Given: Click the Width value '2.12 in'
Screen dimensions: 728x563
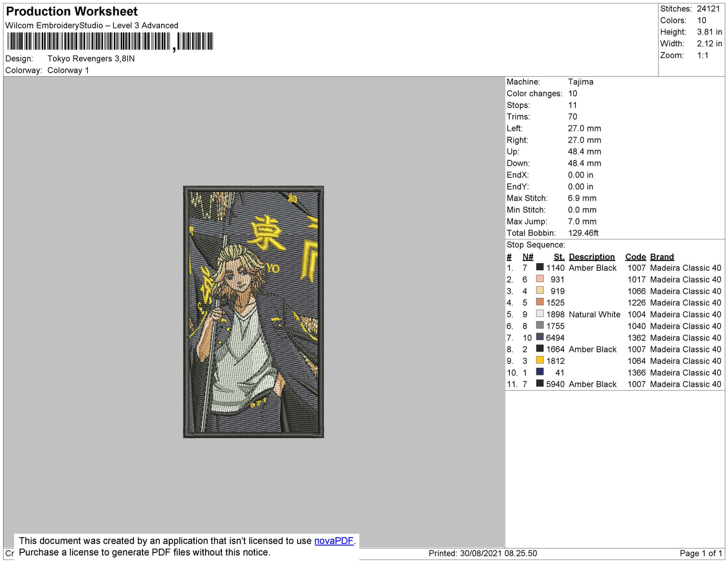Looking at the screenshot, I should point(709,44).
